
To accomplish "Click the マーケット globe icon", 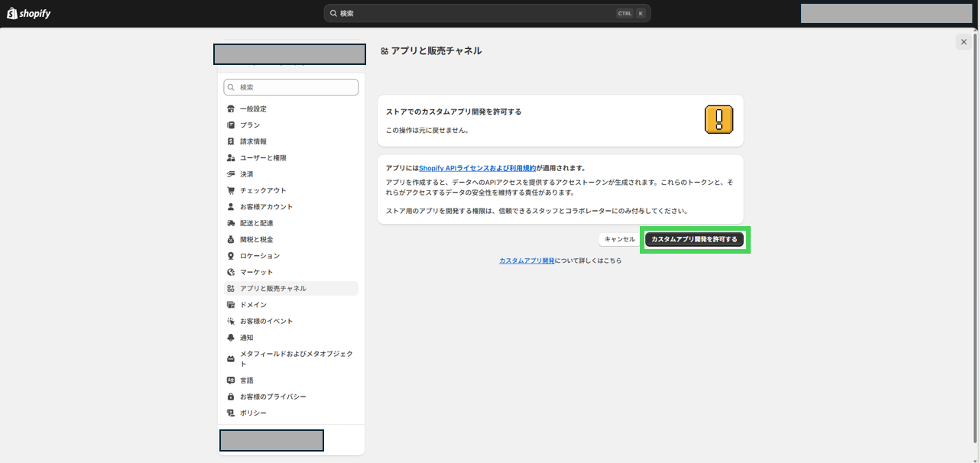I will pyautogui.click(x=231, y=272).
